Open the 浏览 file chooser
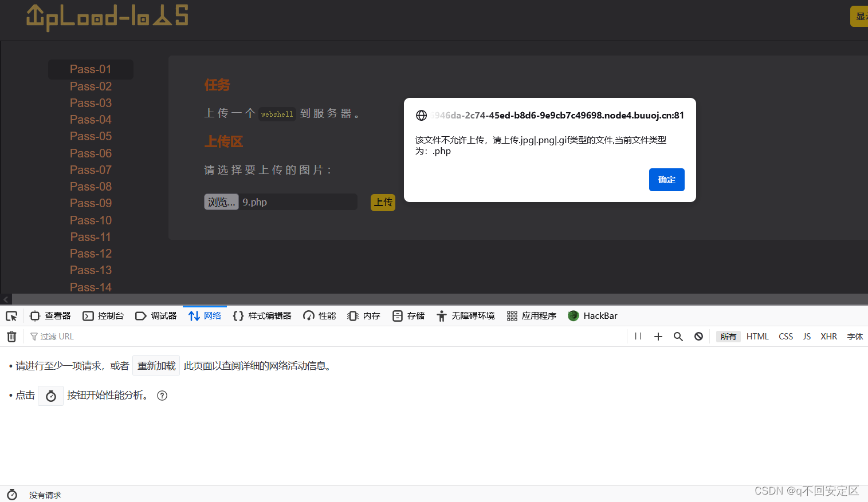The width and height of the screenshot is (868, 502). [221, 201]
